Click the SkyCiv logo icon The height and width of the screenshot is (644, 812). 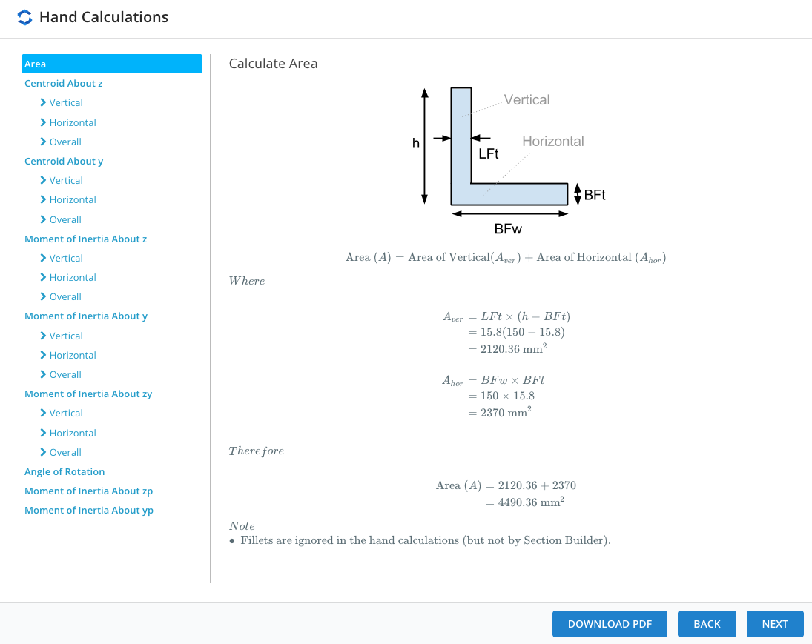(x=24, y=17)
